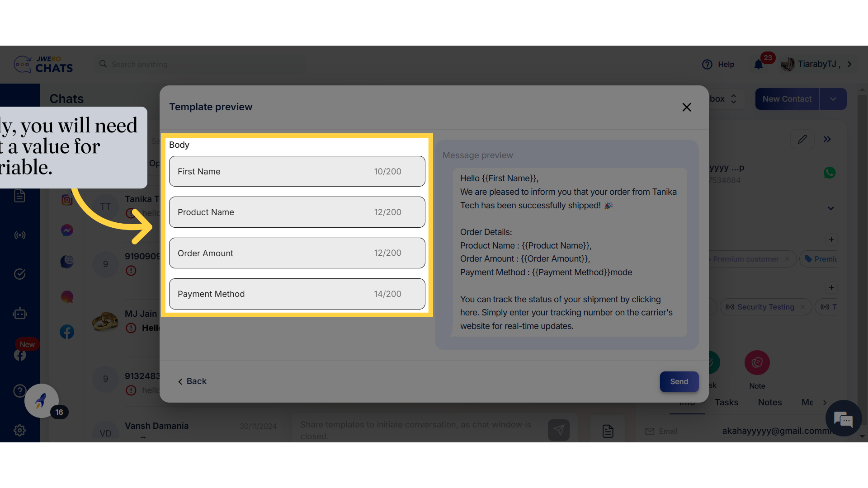868x488 pixels.
Task: Click the rocket onboarding icon
Action: (41, 401)
